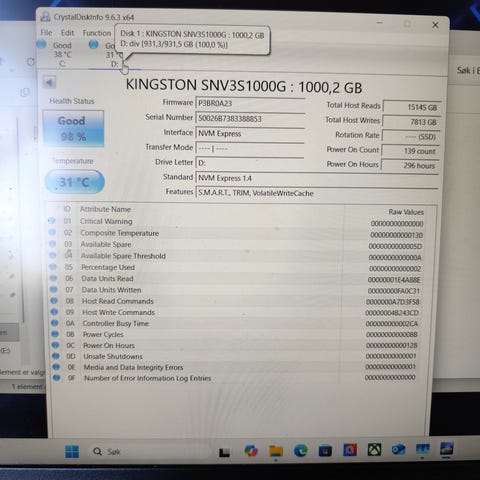Viewport: 480px width, 480px height.
Task: Click the KINGSTON SNV3S1000G title text
Action: tap(244, 86)
